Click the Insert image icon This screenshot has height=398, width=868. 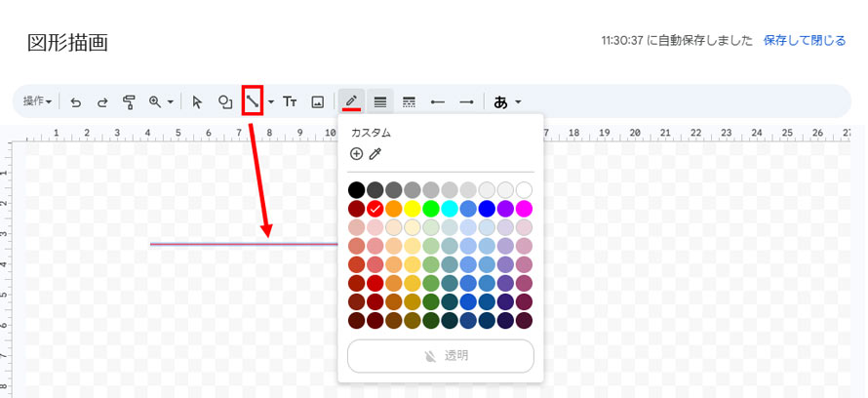(317, 101)
